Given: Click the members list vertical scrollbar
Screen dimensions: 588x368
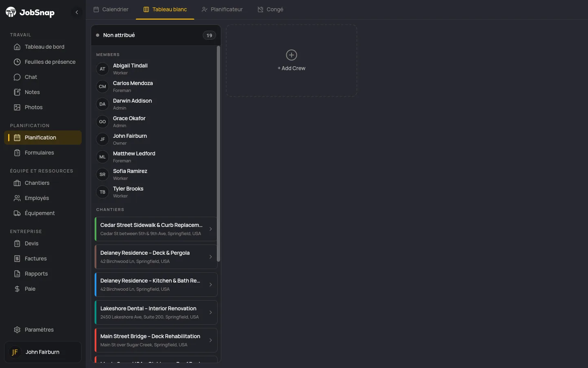Looking at the screenshot, I should [x=218, y=154].
